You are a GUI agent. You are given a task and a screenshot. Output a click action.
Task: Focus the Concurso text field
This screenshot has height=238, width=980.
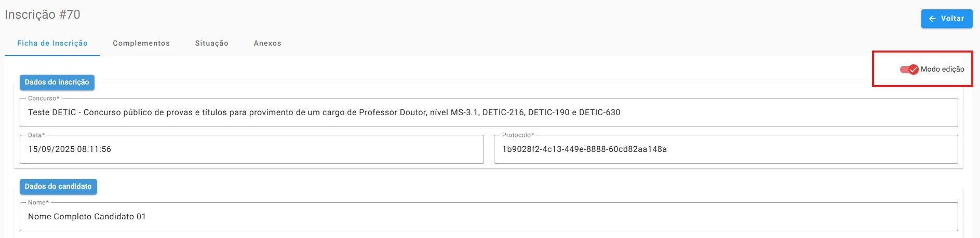(488, 113)
